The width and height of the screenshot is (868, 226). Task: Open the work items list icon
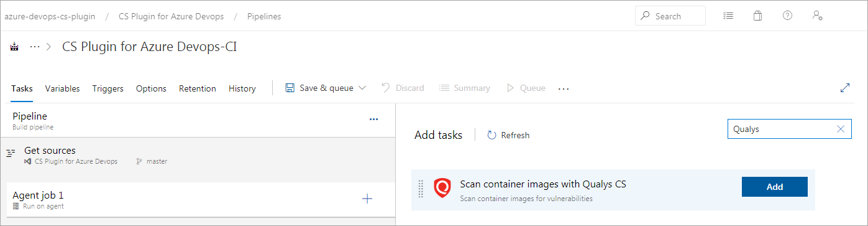(x=728, y=16)
